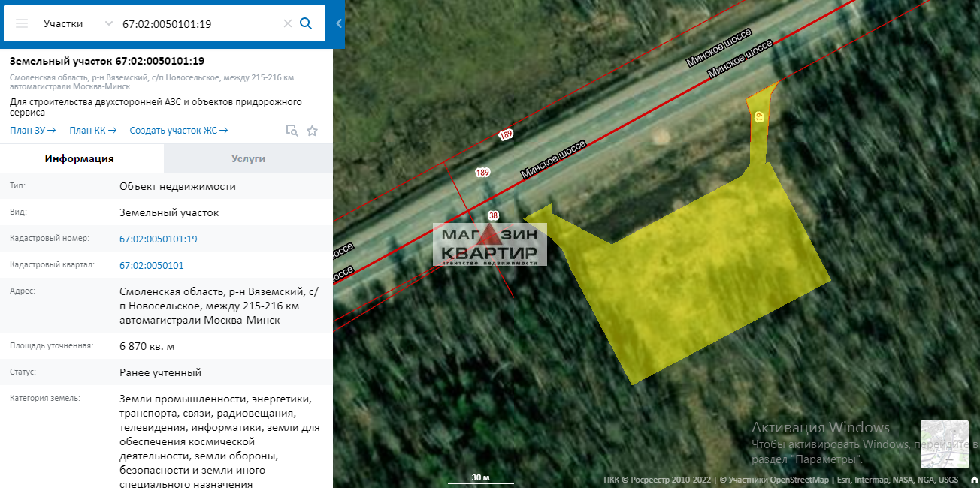Open cadastral quarter 67:02:0050101 link

click(x=151, y=265)
